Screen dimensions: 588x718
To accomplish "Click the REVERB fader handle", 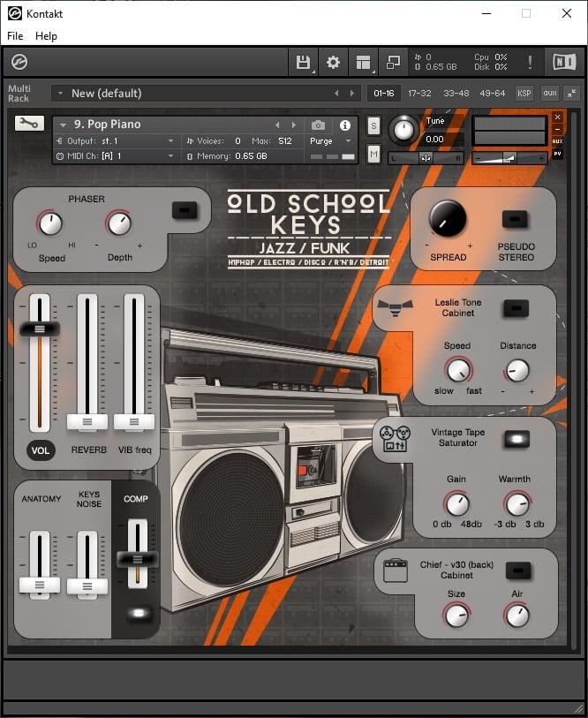I will pos(87,422).
